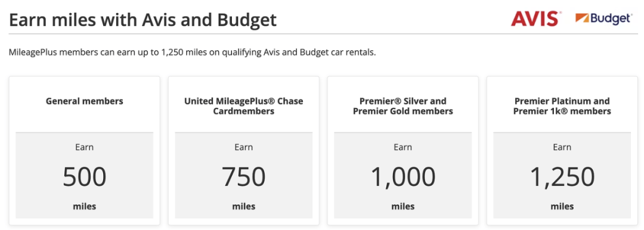The width and height of the screenshot is (644, 230).
Task: Click "miles" text under 1,250
Action: [562, 206]
